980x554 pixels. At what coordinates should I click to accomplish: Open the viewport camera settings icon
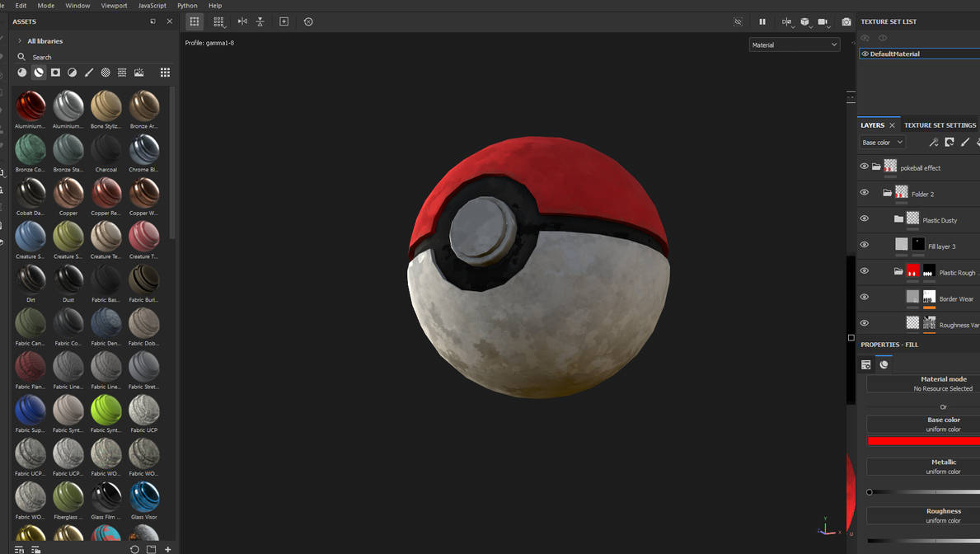823,22
